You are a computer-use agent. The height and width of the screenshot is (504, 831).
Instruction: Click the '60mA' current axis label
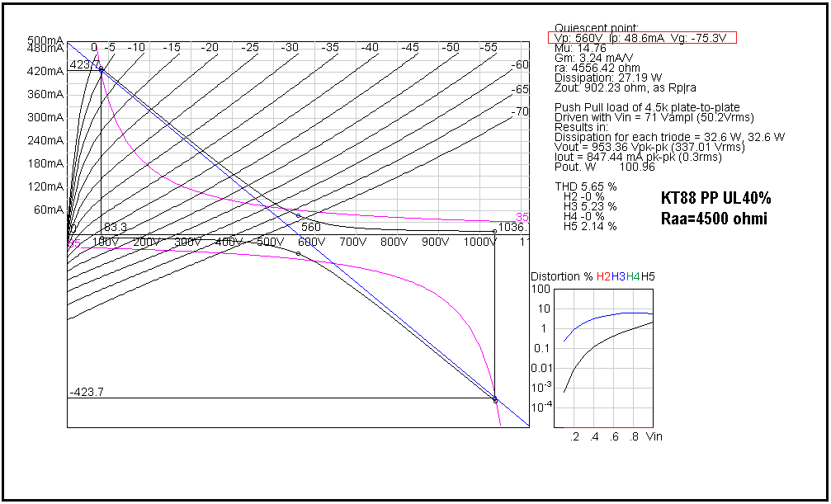(x=50, y=210)
